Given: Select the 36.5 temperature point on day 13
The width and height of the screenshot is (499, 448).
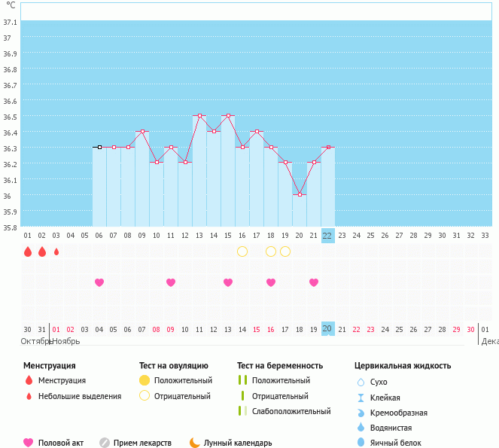Looking at the screenshot, I should click(199, 116).
